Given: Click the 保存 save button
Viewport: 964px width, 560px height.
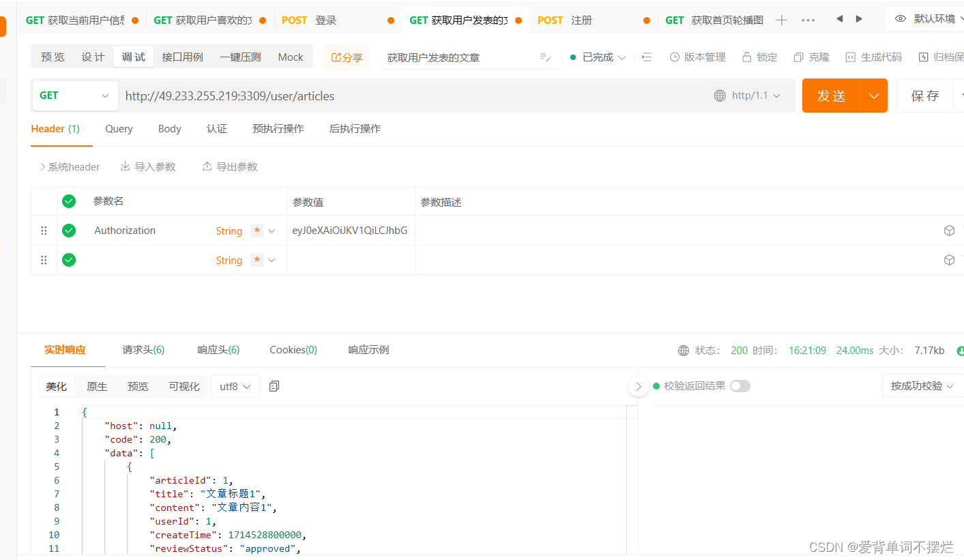Looking at the screenshot, I should point(926,95).
